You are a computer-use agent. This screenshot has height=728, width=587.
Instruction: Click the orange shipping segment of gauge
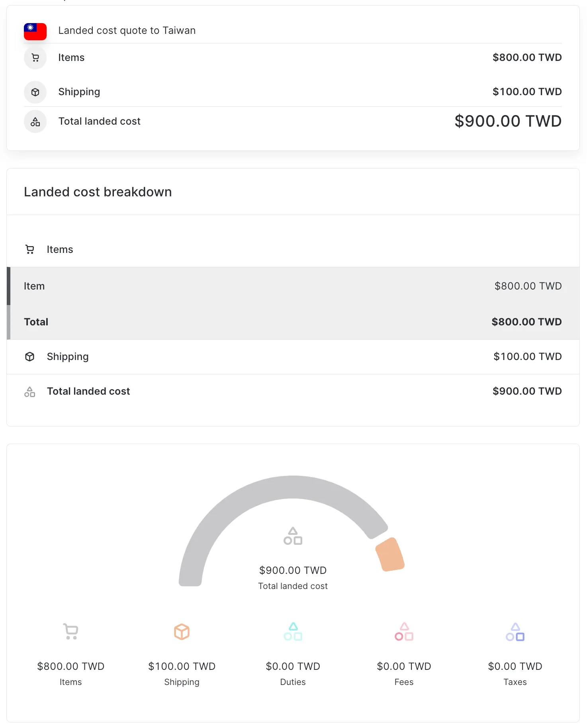(x=390, y=554)
